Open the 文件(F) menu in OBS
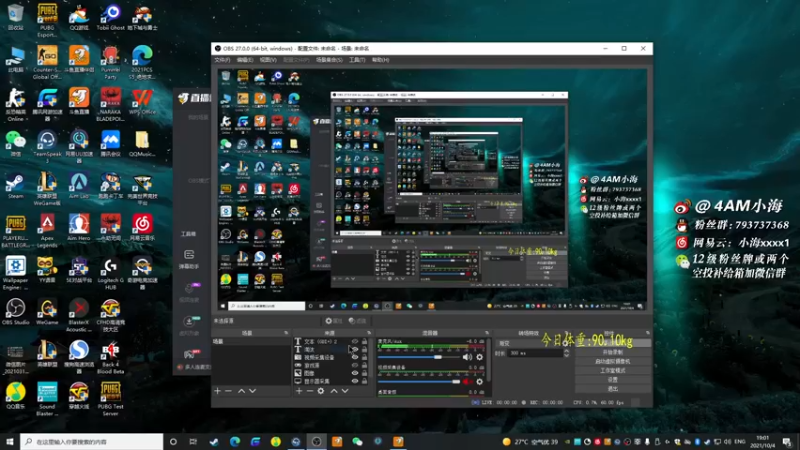The width and height of the screenshot is (800, 450). (x=222, y=60)
